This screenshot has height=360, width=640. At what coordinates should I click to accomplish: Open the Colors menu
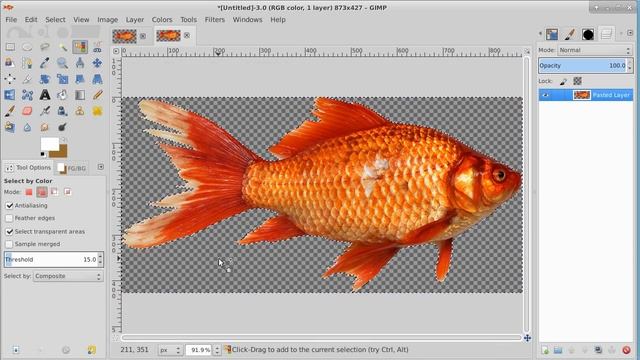point(162,20)
